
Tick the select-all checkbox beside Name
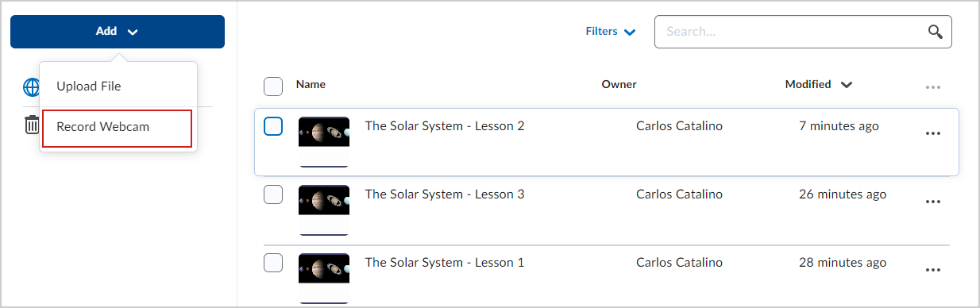[273, 86]
